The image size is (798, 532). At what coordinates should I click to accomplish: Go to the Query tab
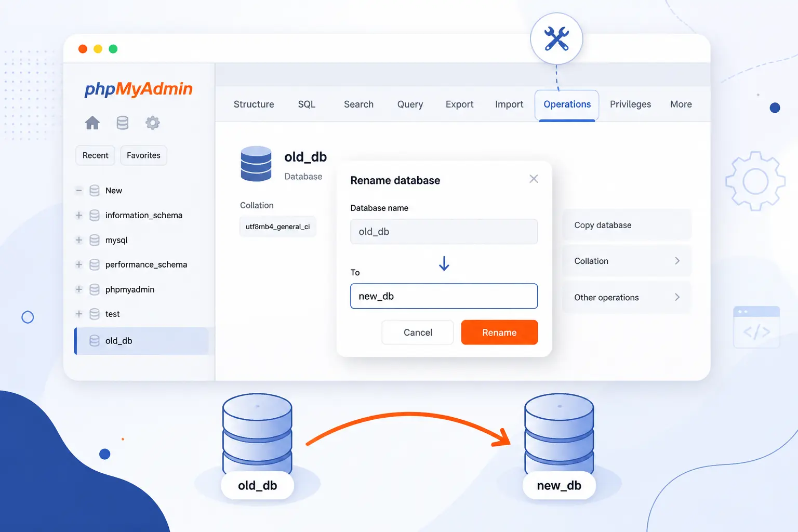(x=410, y=104)
